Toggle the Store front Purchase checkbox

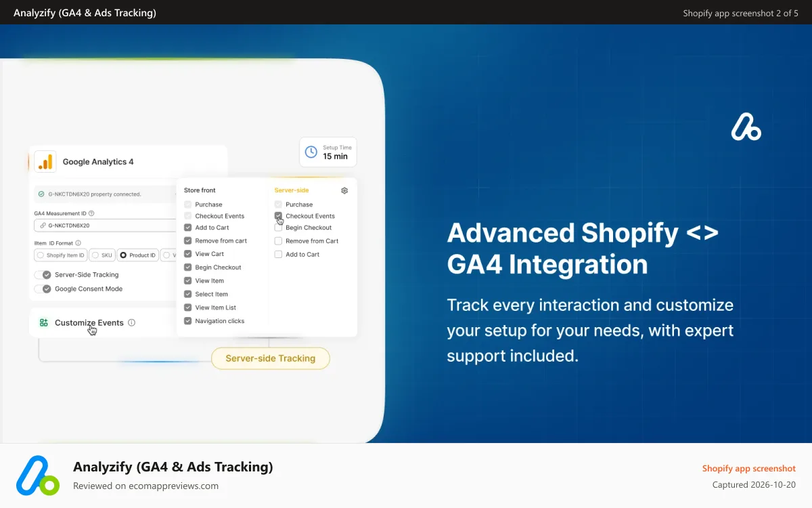(188, 204)
